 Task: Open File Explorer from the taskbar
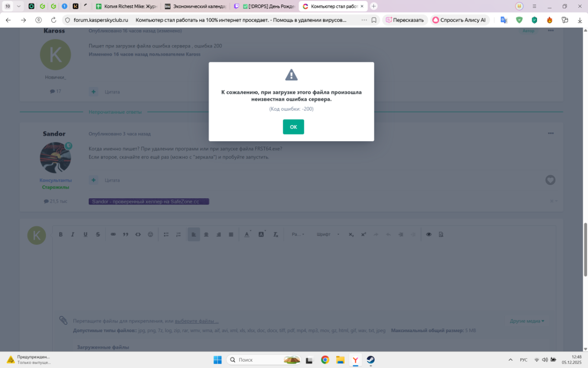[x=340, y=360]
